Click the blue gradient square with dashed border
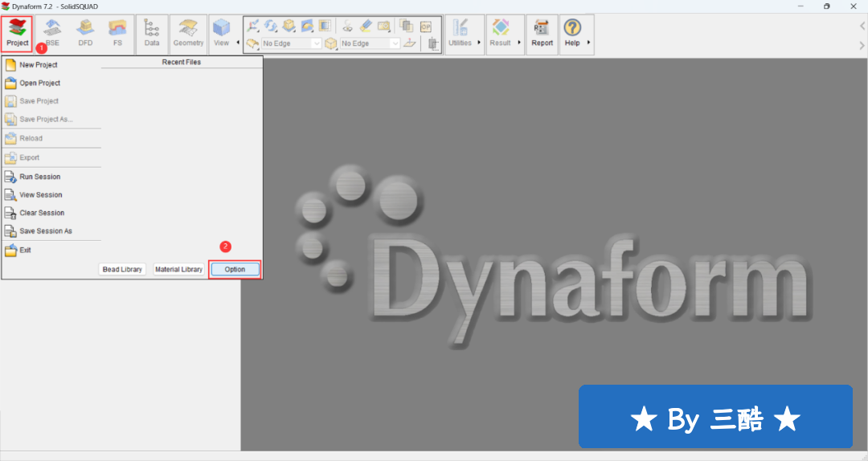This screenshot has width=868, height=461. click(x=325, y=26)
